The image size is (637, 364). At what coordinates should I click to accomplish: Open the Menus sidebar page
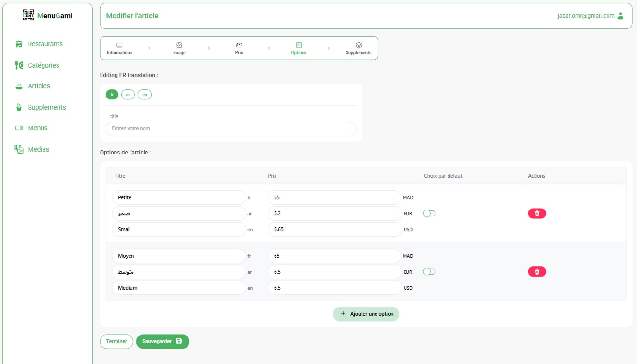click(37, 128)
